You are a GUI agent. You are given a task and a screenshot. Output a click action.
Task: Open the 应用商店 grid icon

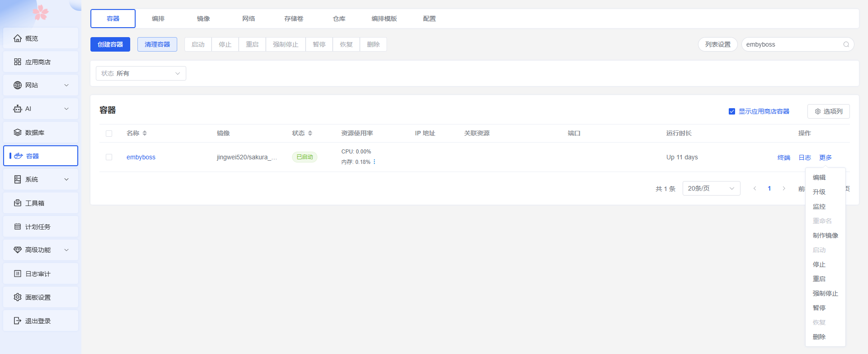coord(18,62)
